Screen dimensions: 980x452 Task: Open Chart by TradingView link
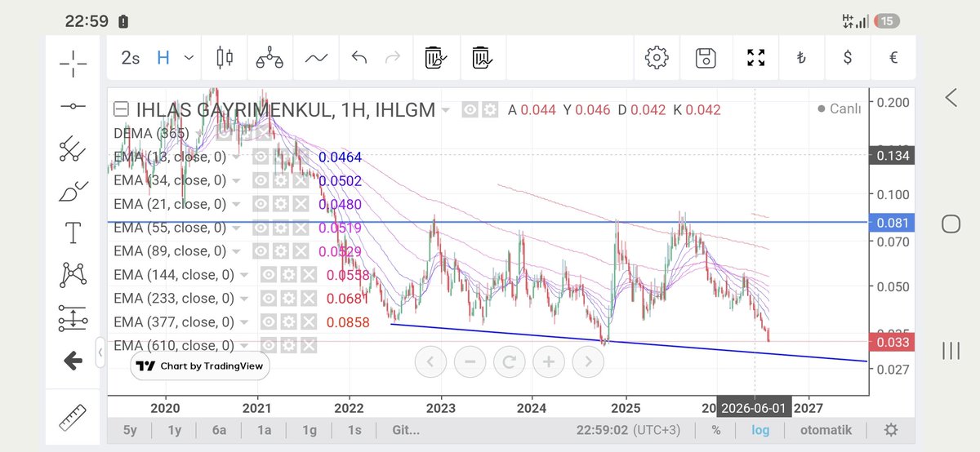(200, 366)
